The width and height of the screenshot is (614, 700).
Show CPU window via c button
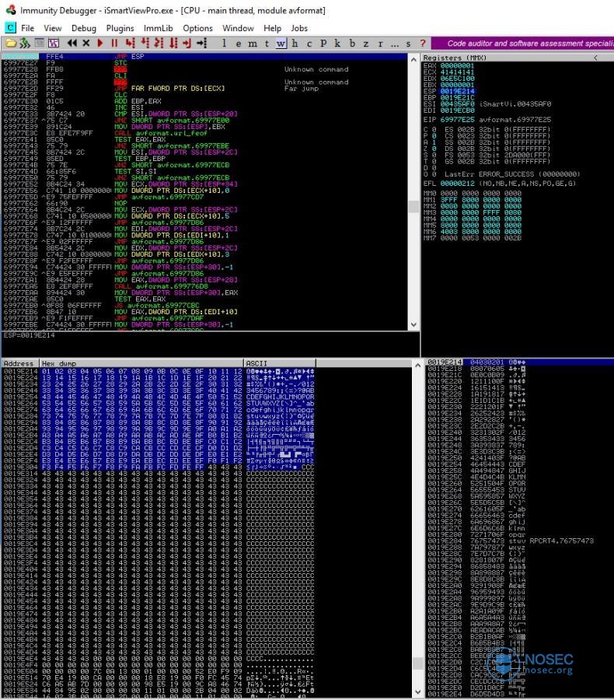click(x=309, y=44)
